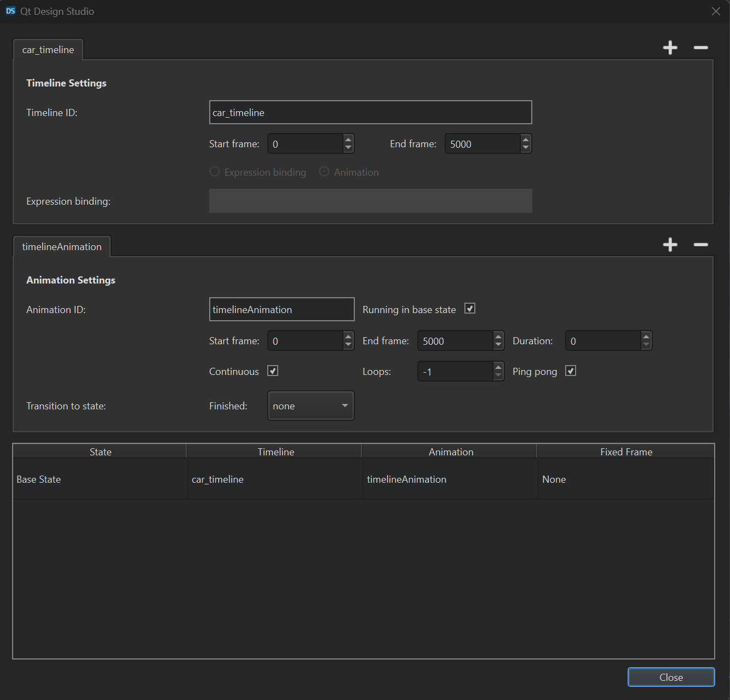Click the Timeline ID text field
The image size is (730, 700).
coord(370,112)
